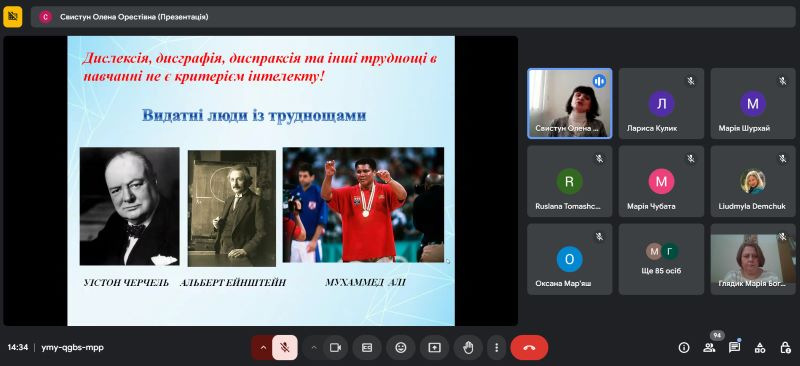Click the present screen button

pos(434,348)
